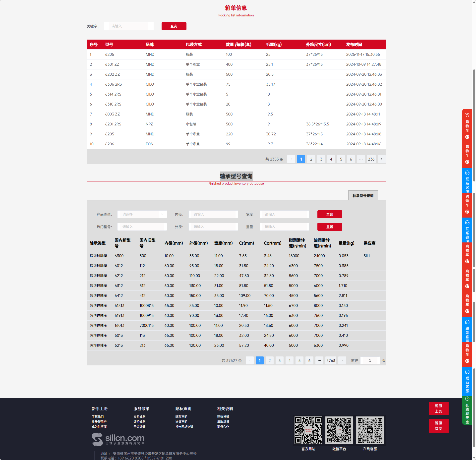476x460 pixels.
Task: Click the sillcn.com footer logo
Action: point(118,439)
